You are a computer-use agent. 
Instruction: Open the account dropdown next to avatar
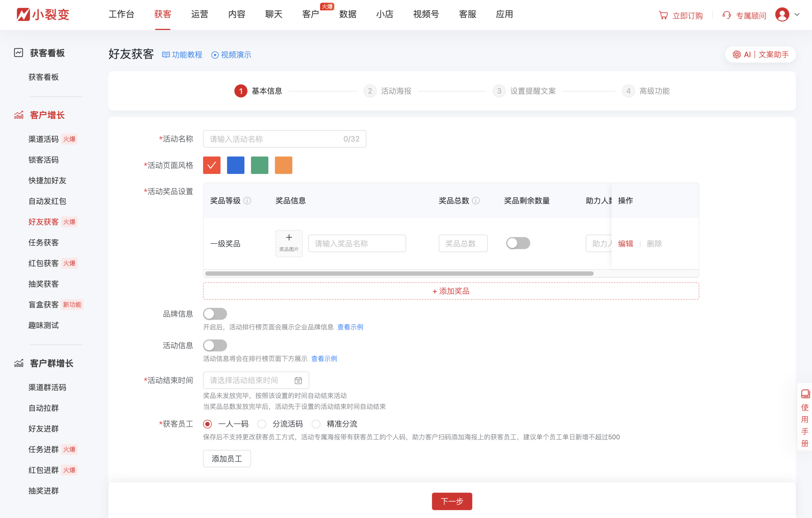coord(797,15)
